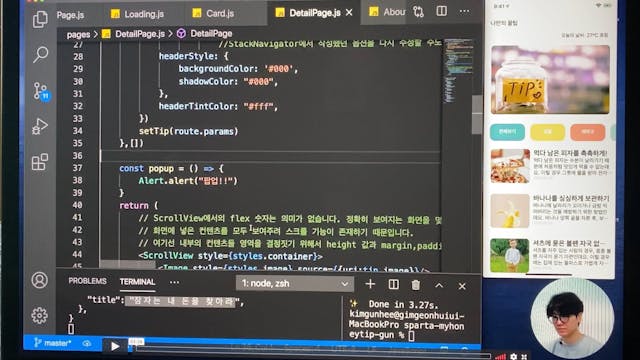This screenshot has width=640, height=360.
Task: Close the terminal panel
Action: [462, 286]
